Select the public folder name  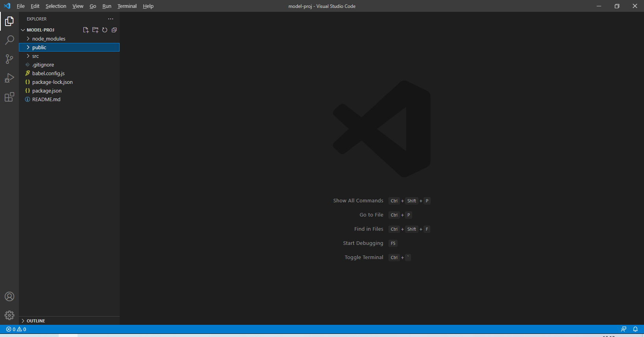(39, 47)
